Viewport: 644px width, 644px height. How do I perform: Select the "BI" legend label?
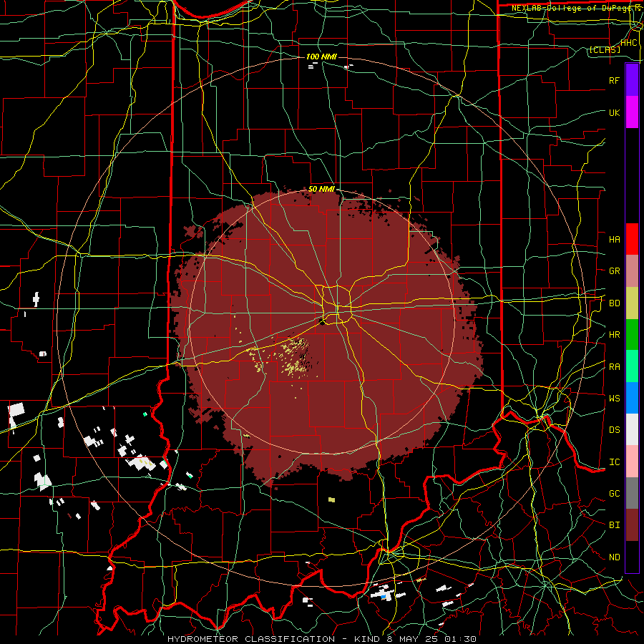614,525
